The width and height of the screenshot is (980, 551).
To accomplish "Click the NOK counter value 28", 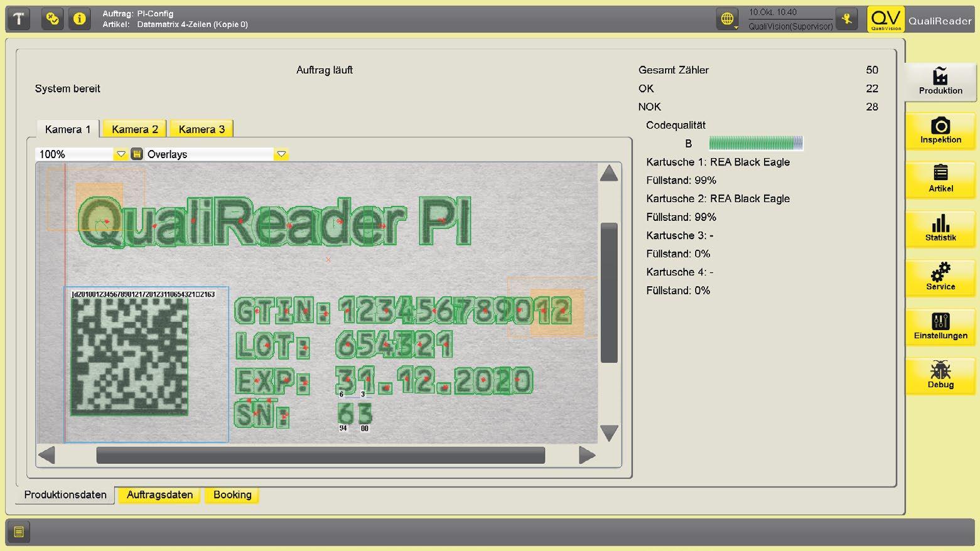I will click(872, 107).
